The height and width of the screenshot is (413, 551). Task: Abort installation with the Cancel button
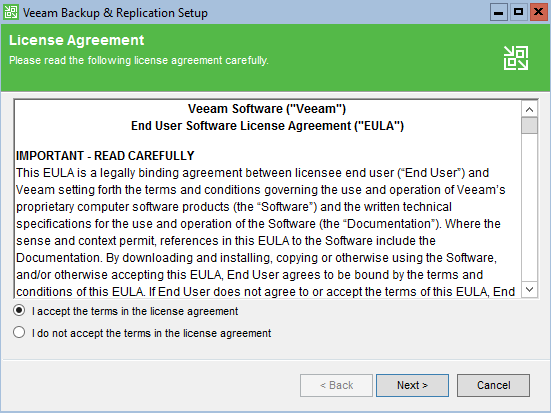point(493,385)
